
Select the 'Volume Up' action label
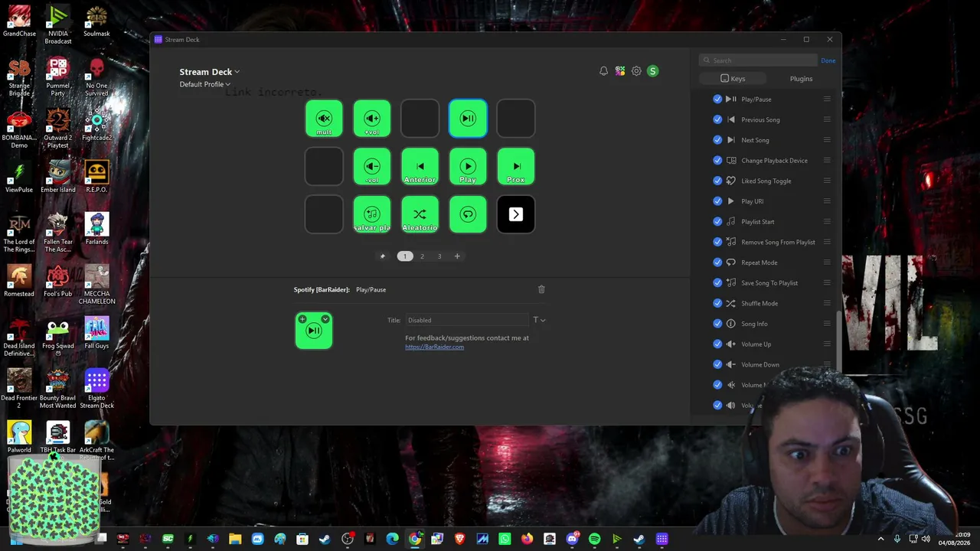point(756,344)
